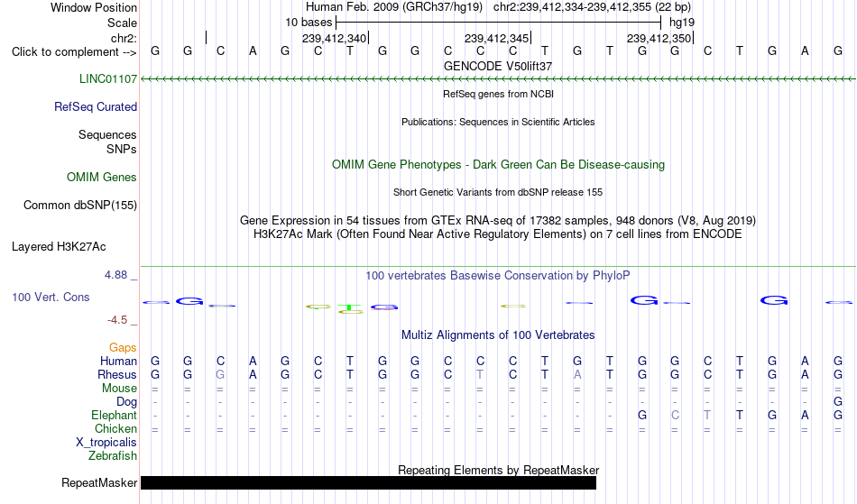Open Common dbSNP(155) track settings label
This screenshot has height=504, width=857.
[79, 206]
